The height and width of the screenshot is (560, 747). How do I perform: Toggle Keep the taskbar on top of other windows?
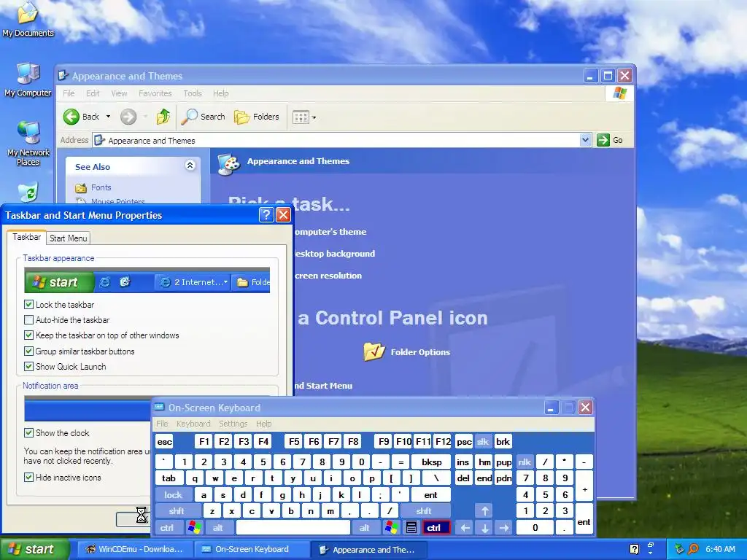[28, 335]
